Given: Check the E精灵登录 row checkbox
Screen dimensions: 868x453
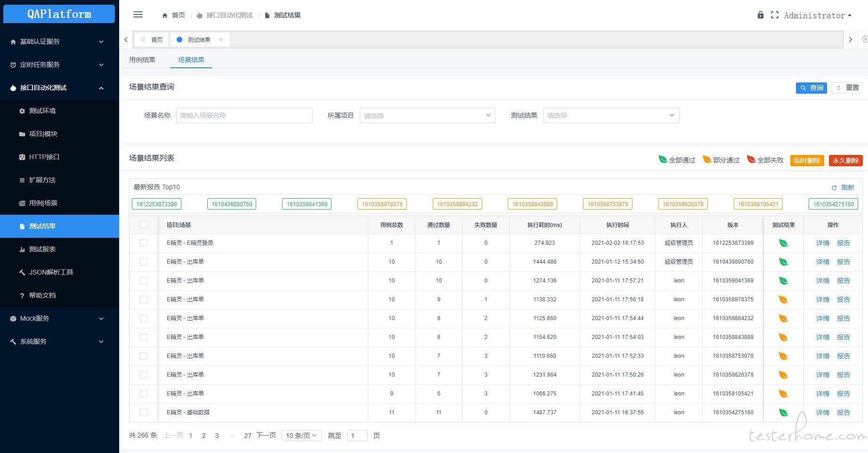Looking at the screenshot, I should (x=144, y=243).
